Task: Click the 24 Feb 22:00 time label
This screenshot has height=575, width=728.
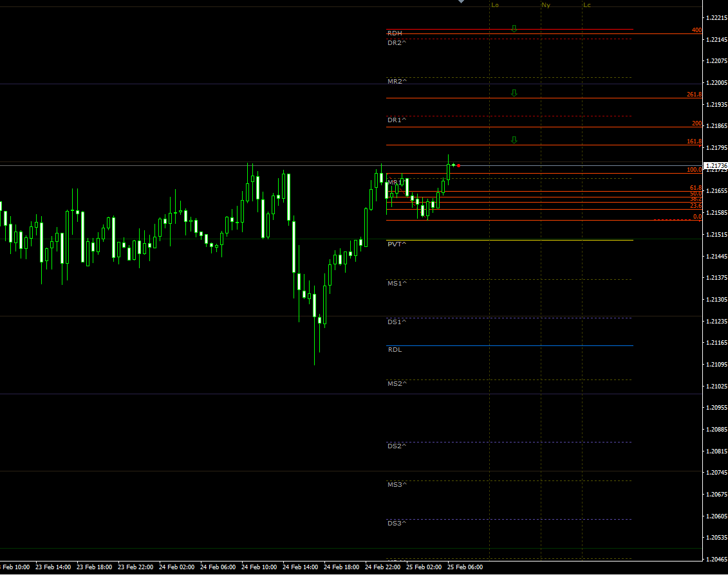Action: click(x=382, y=567)
